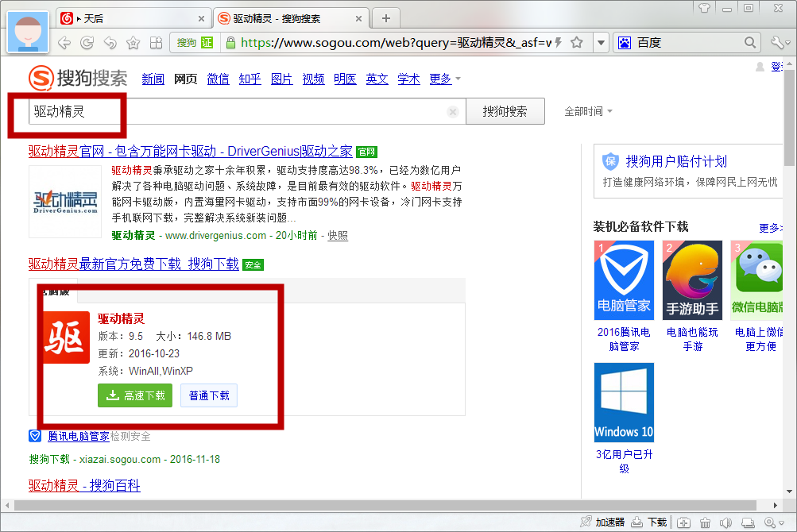Open favorites with the star toolbar icon

(133, 43)
